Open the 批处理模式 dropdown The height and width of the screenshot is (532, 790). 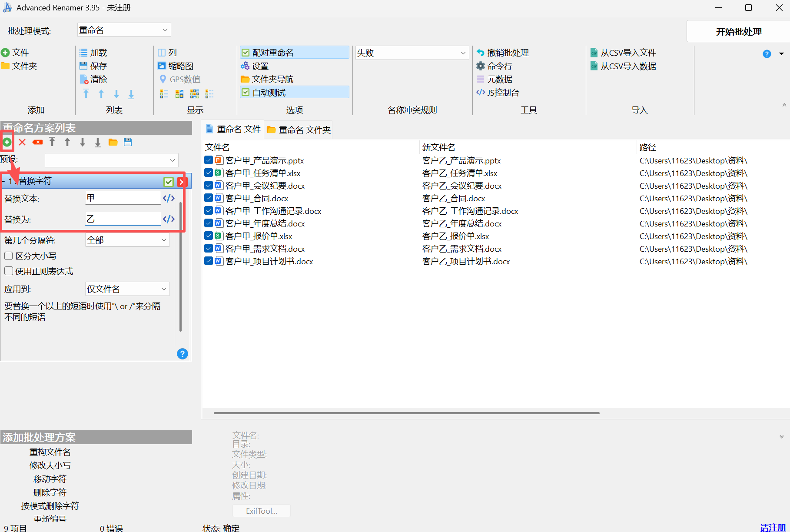pos(124,30)
